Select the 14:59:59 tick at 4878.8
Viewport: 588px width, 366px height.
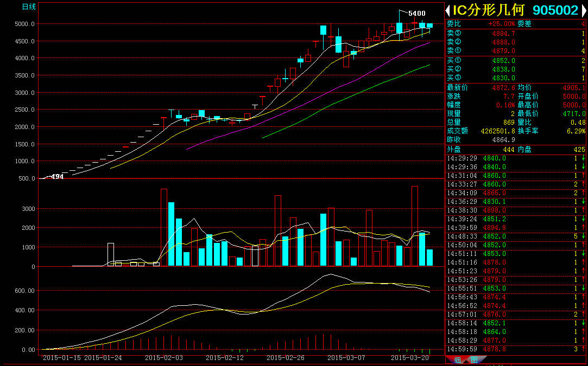coord(516,349)
